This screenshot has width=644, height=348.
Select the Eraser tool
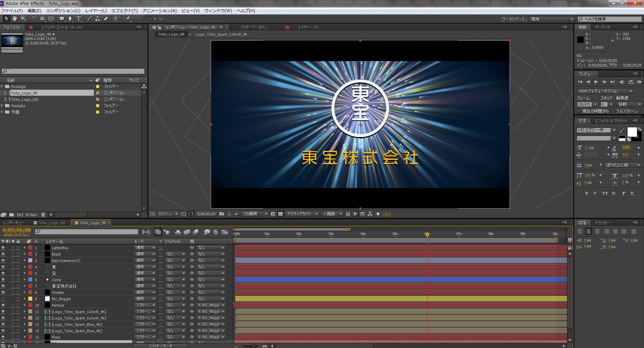106,19
